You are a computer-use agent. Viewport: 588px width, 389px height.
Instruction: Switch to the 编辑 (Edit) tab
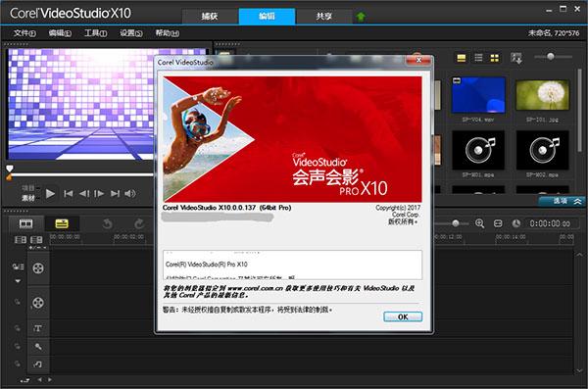pyautogui.click(x=267, y=16)
